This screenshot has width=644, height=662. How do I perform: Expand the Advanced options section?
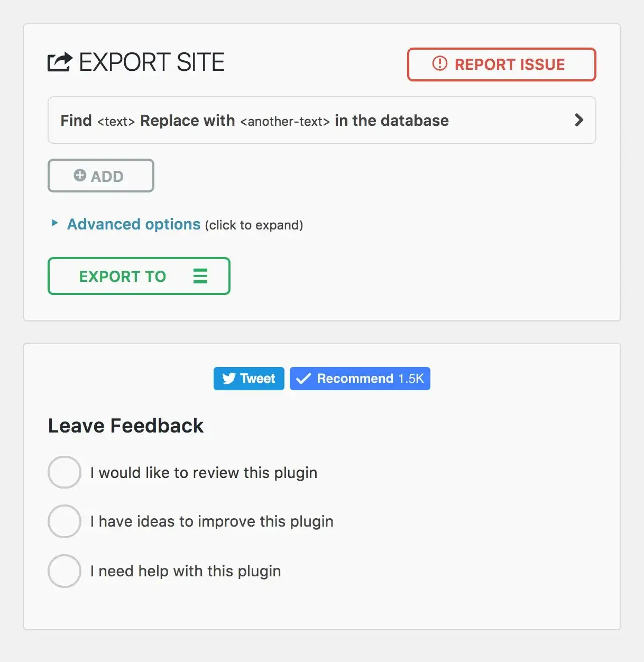pos(133,224)
